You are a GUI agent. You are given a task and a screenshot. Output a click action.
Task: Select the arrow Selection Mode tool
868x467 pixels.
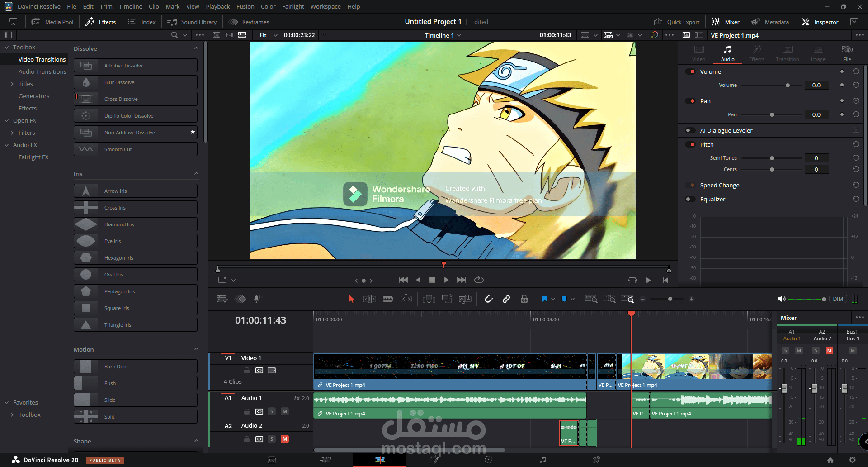point(351,299)
